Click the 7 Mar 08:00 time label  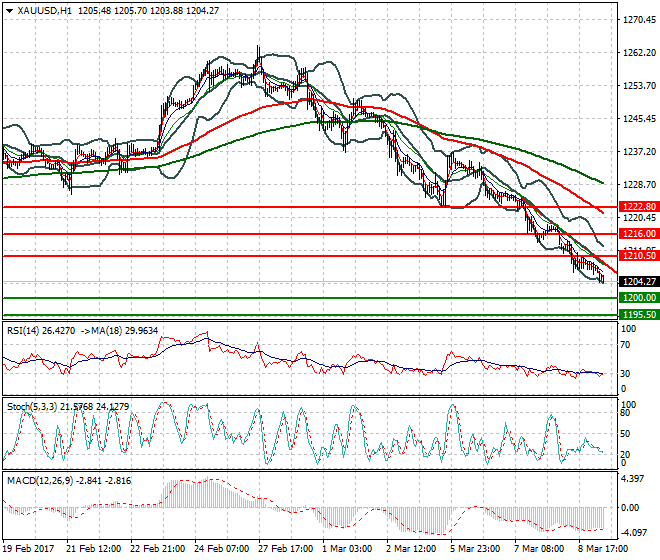pos(539,549)
